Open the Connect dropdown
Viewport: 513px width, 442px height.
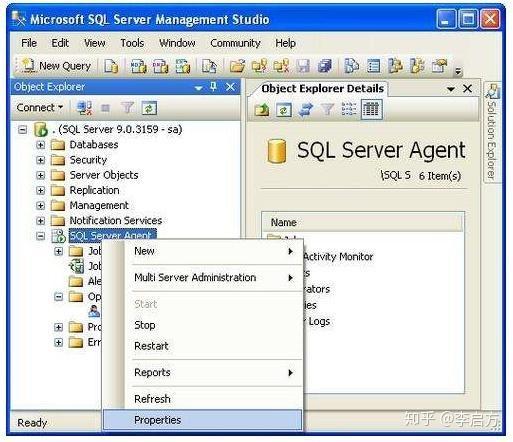tap(40, 108)
